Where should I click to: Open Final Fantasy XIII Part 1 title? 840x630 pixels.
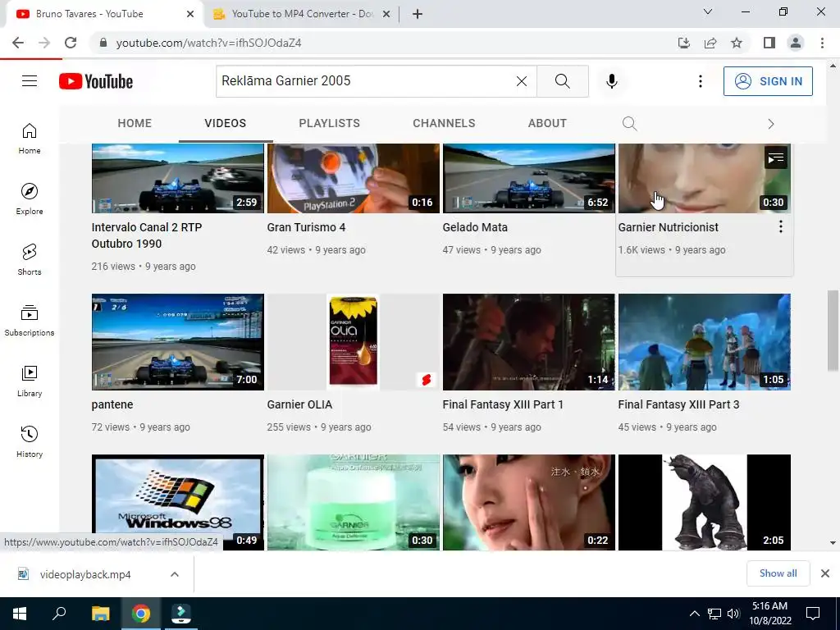tap(503, 404)
